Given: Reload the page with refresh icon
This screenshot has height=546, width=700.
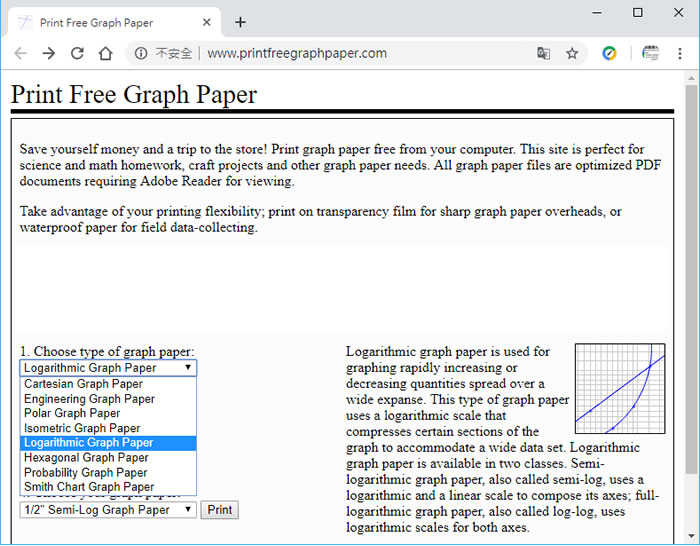Looking at the screenshot, I should [x=77, y=54].
